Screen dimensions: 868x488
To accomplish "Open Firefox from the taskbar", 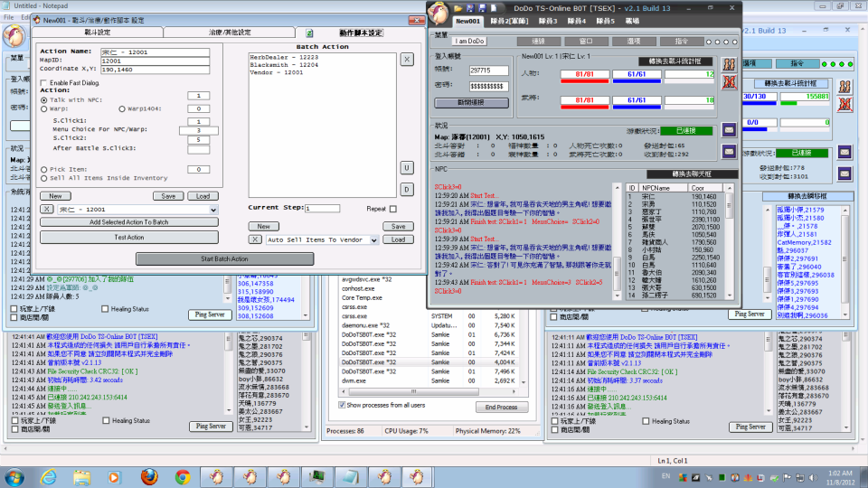I will [x=149, y=477].
